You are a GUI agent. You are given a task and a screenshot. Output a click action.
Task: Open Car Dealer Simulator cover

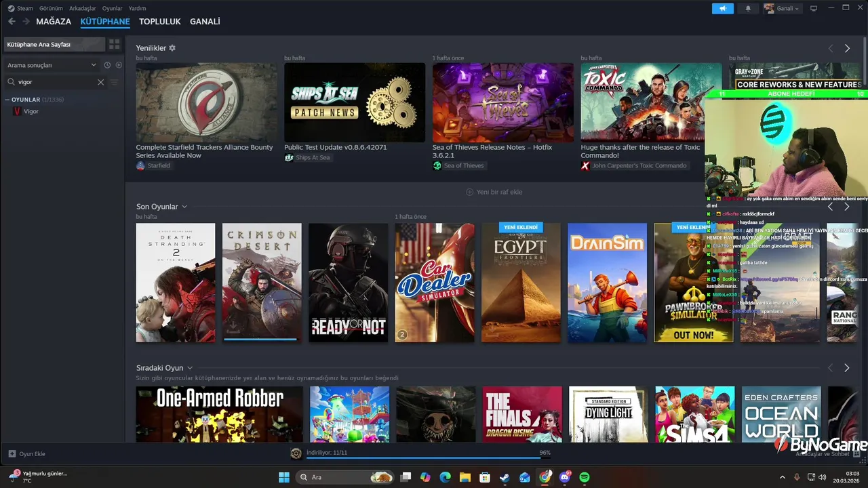[x=435, y=283]
